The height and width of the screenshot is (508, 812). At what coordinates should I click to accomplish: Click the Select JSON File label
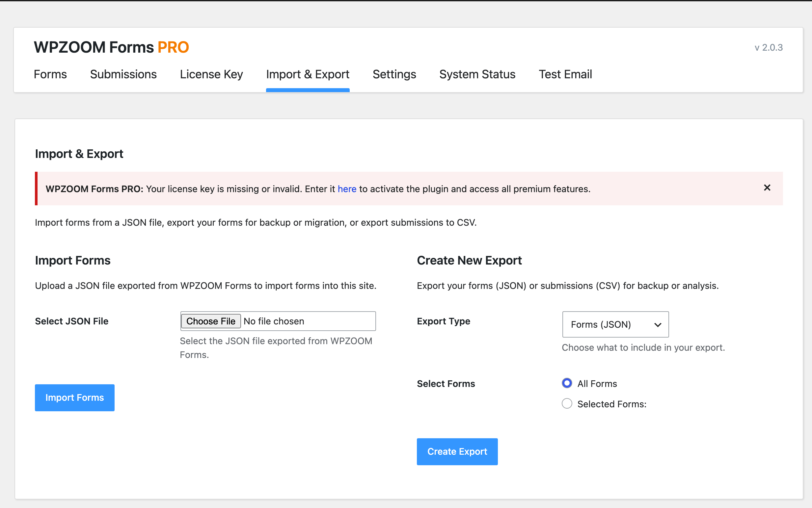pyautogui.click(x=71, y=321)
